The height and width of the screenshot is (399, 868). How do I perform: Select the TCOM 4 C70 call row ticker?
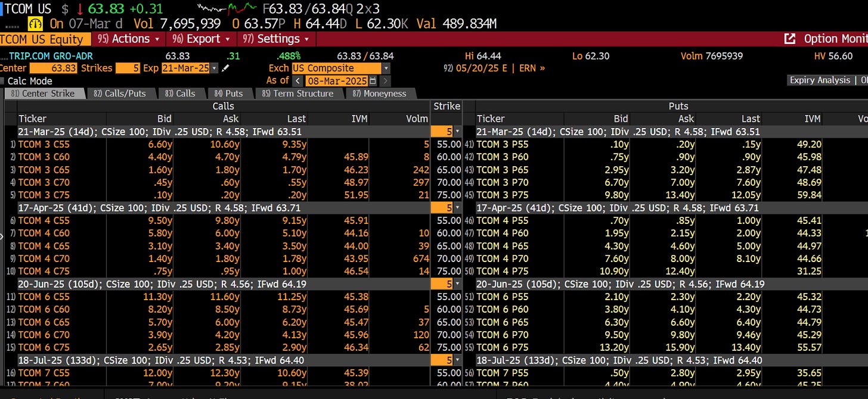(44, 259)
